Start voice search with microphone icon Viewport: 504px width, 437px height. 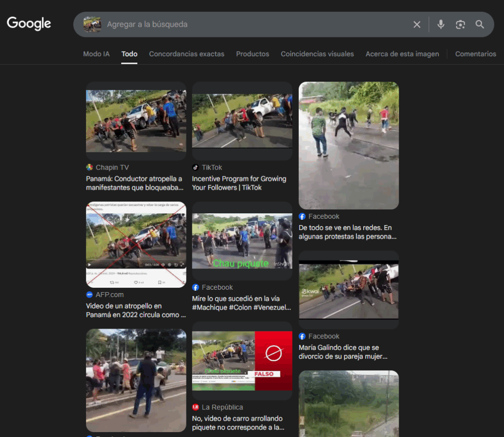coord(441,25)
